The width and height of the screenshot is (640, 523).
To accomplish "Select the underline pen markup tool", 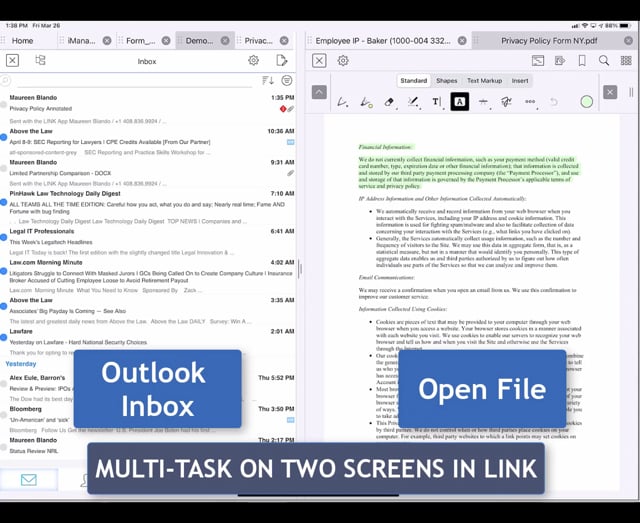I will pyautogui.click(x=413, y=102).
